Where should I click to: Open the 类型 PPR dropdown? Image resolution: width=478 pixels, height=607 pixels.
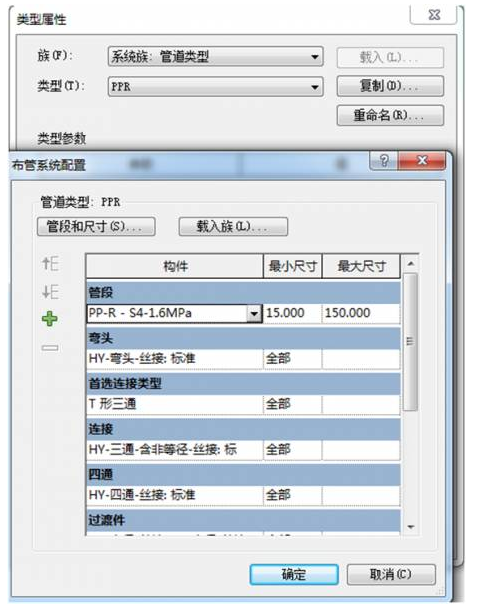point(216,86)
